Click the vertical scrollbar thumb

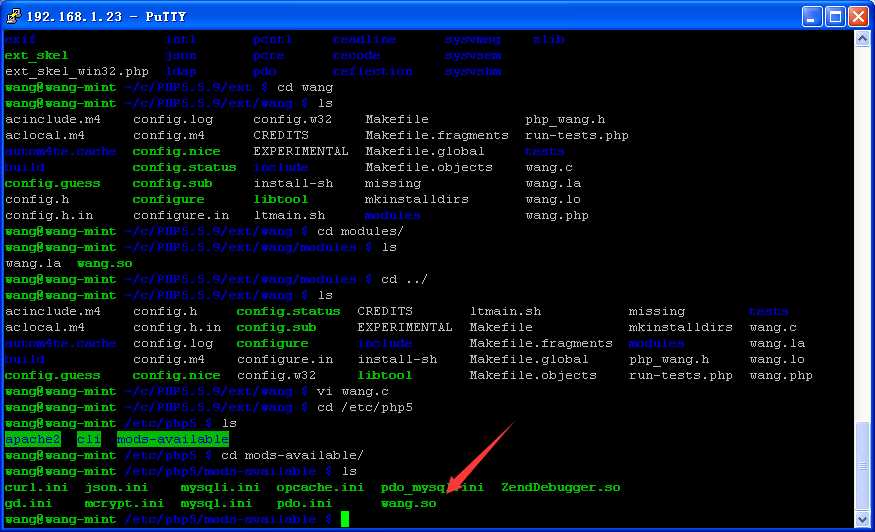862,466
